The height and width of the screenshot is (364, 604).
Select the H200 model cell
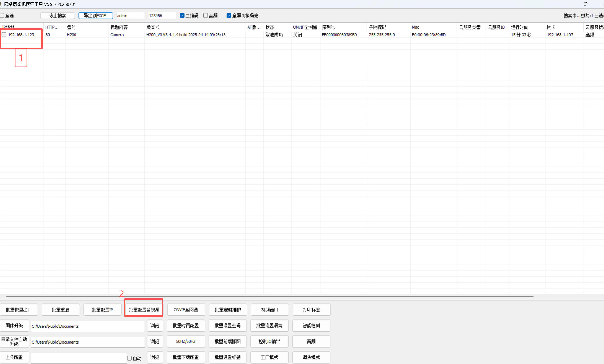coord(72,35)
